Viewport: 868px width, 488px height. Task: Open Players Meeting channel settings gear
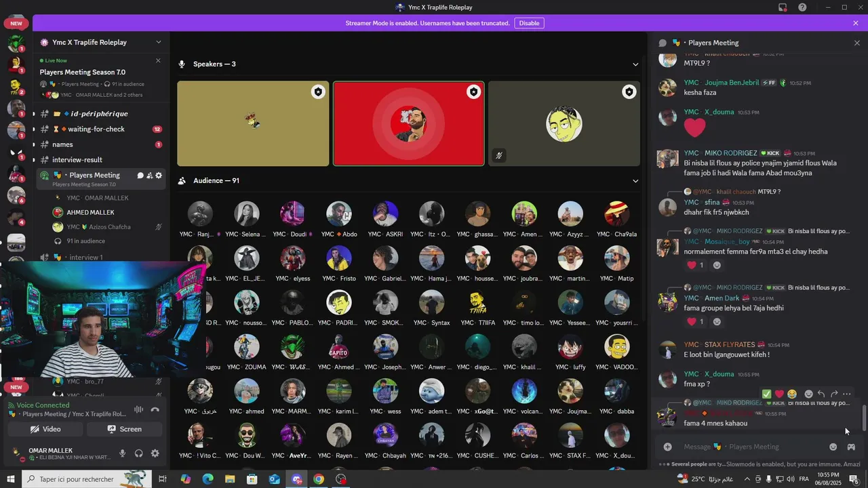159,175
